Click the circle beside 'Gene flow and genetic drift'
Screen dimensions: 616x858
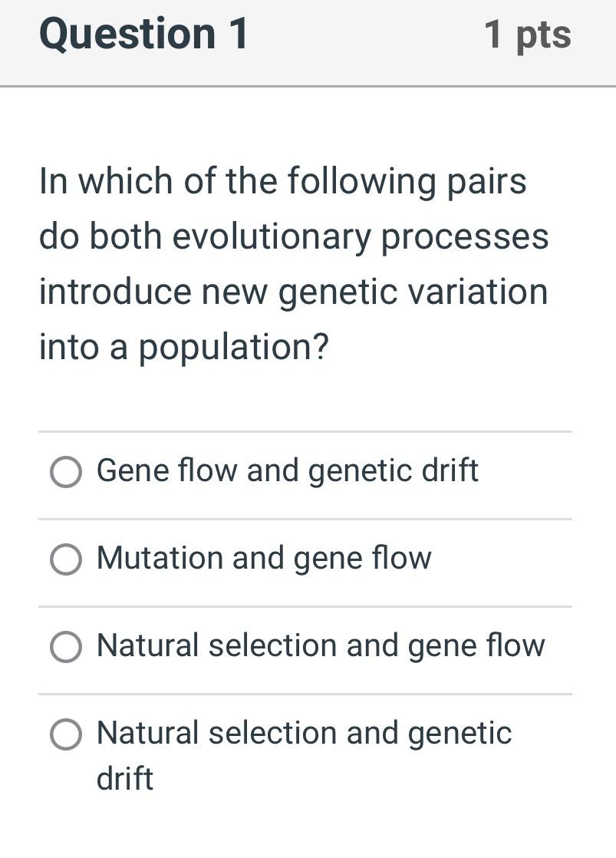click(66, 472)
